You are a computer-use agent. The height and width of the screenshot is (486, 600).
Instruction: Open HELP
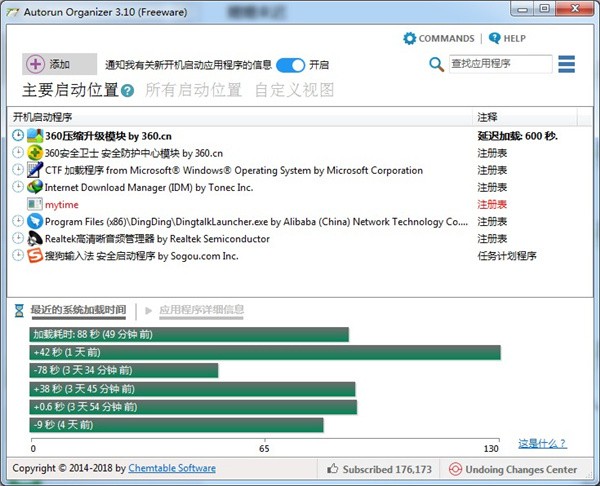coord(507,38)
